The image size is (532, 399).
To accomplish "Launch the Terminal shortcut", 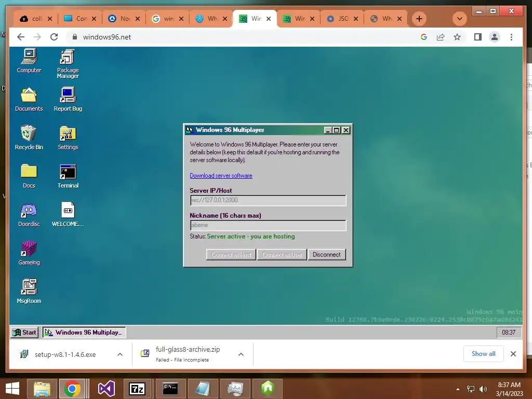I will (68, 176).
